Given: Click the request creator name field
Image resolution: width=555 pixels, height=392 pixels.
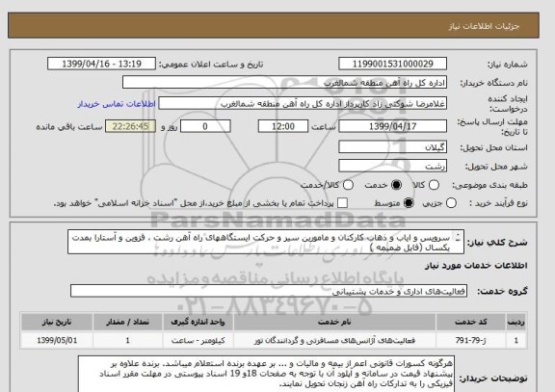Looking at the screenshot, I should [x=303, y=104].
